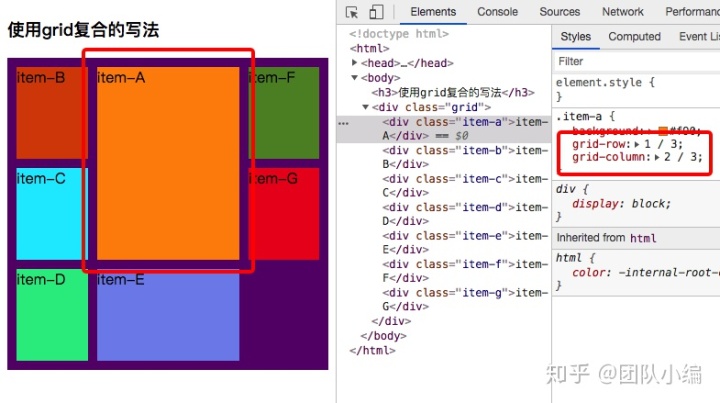Collapse the div class grid node
The image size is (720, 403).
[x=366, y=107]
